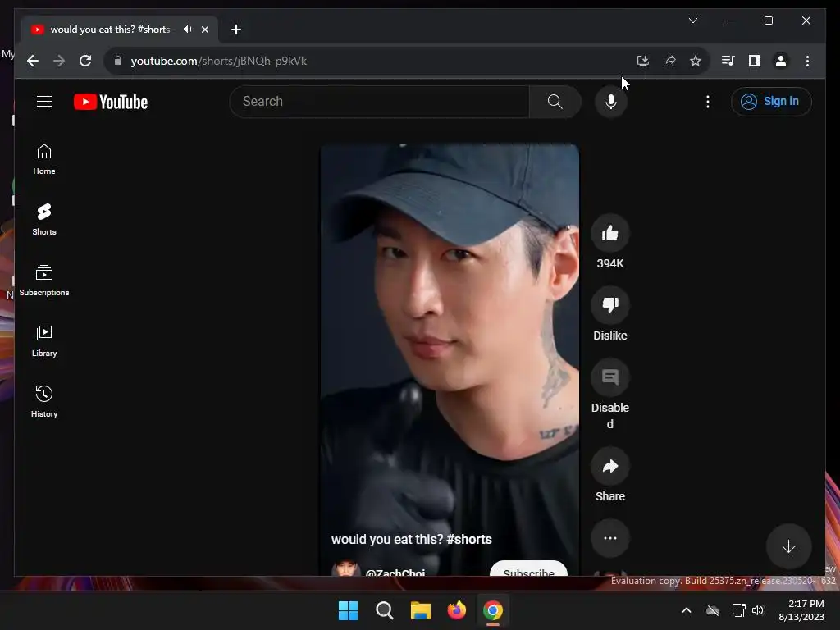Click the youtube.com address bar URL
This screenshot has width=840, height=630.
coord(218,61)
